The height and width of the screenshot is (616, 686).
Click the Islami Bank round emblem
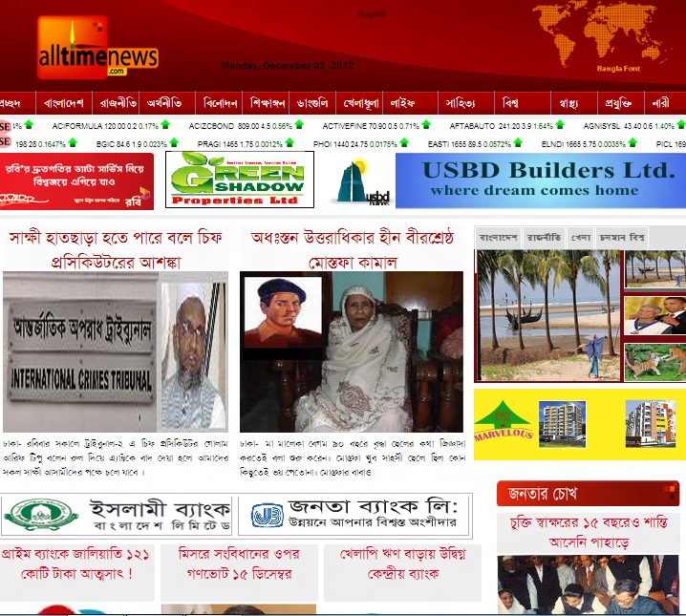point(41,515)
